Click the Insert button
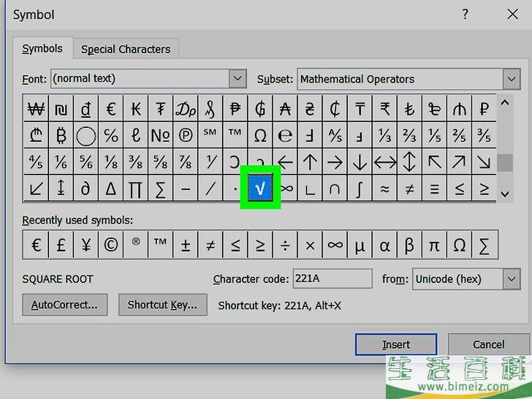Screen dimensions: 532x399 point(396,344)
